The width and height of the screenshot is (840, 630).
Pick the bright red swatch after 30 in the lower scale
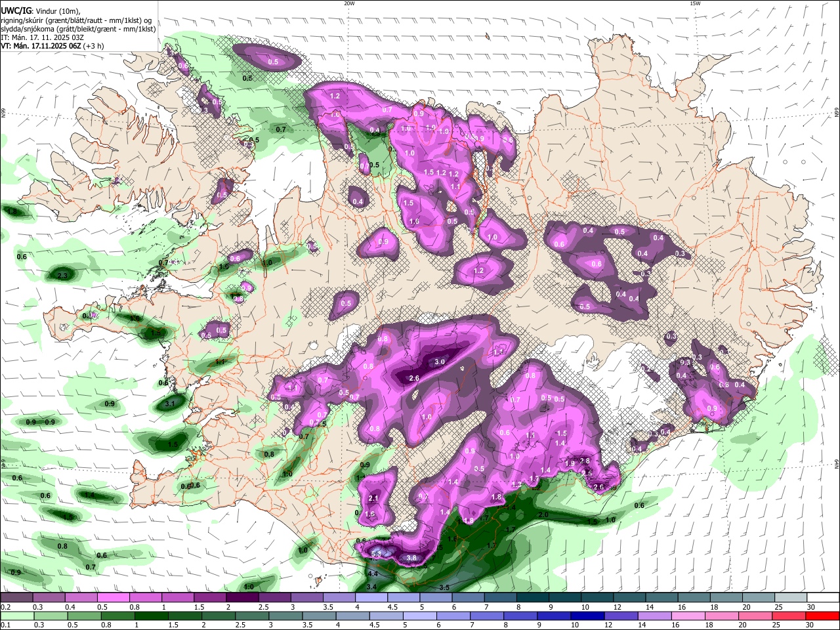823,616
